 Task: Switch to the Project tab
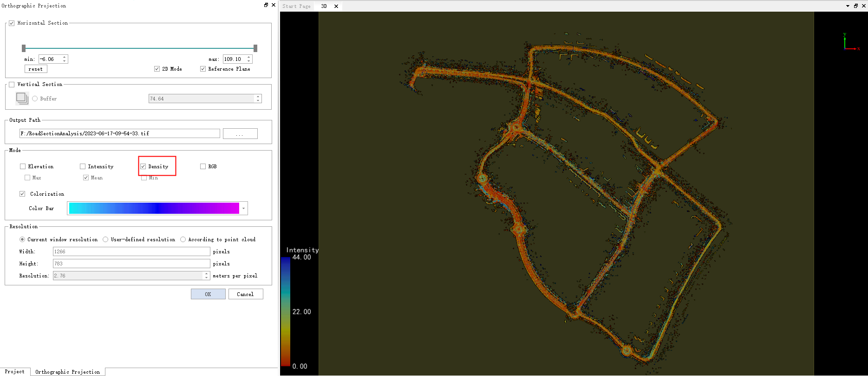click(15, 372)
